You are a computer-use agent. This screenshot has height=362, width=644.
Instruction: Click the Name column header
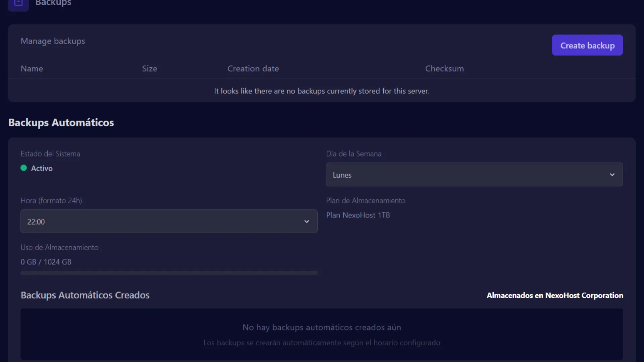pos(32,69)
